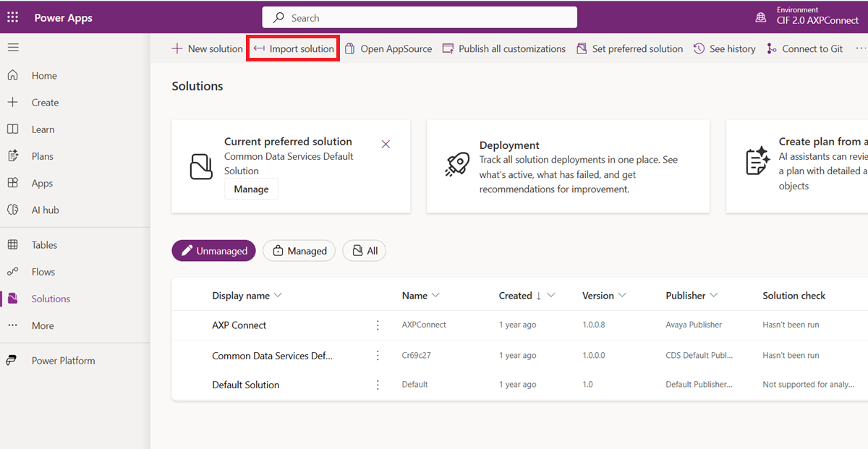Open the Default Solution row
Screen dimensions: 868x449
click(246, 385)
